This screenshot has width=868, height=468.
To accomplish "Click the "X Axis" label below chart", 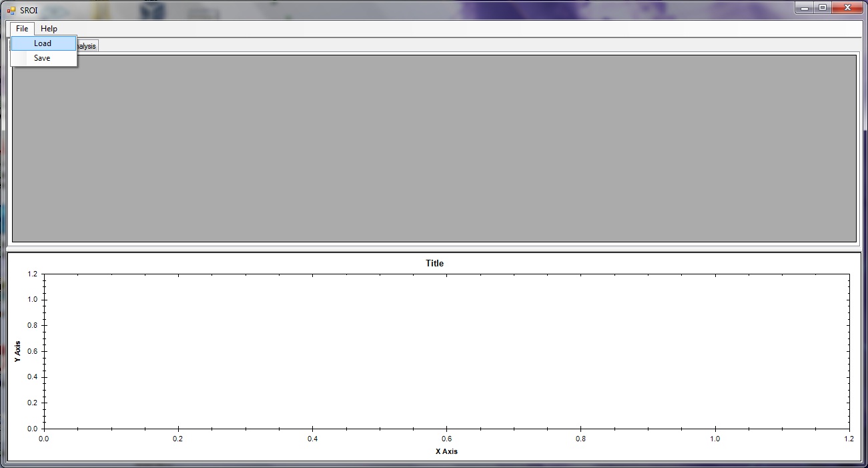I will [446, 451].
